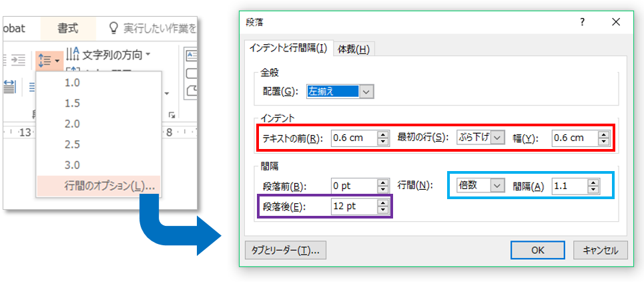The image size is (644, 282).
Task: Increase テキストの前 with the up spinner
Action: (383, 134)
